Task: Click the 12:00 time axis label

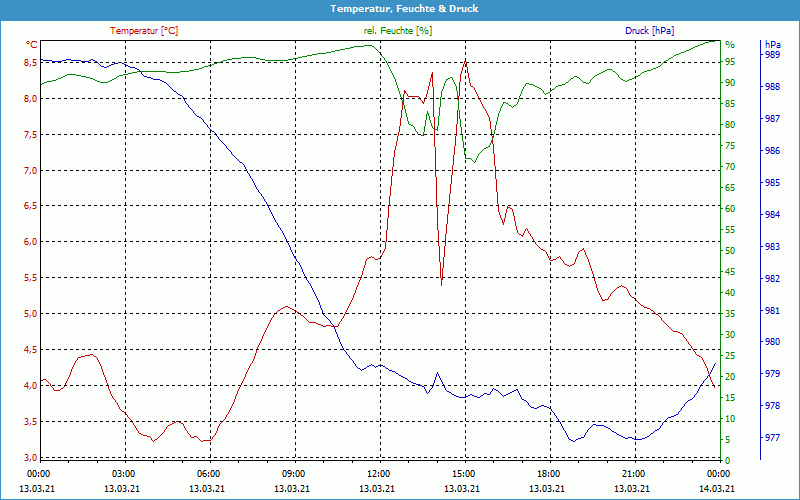Action: coord(377,474)
